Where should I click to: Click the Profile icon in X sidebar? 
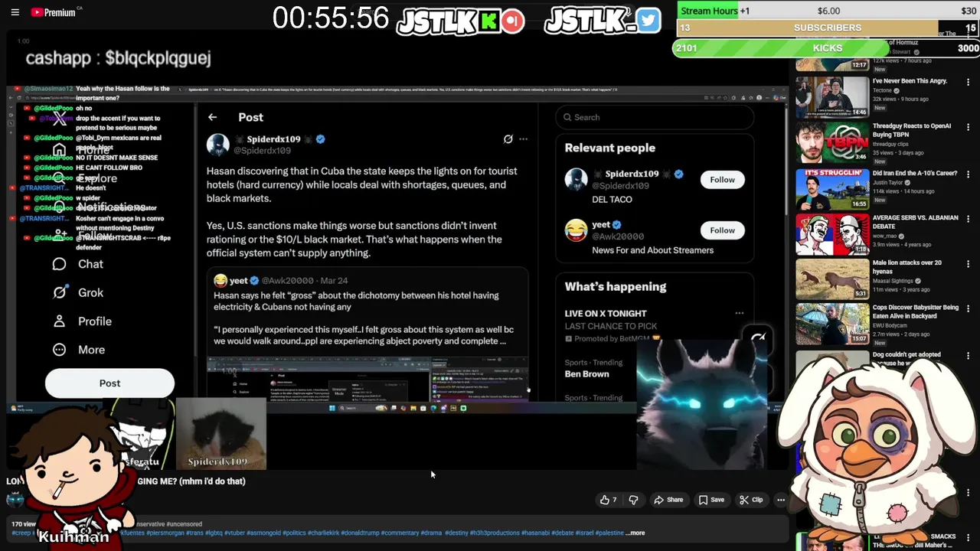click(59, 321)
